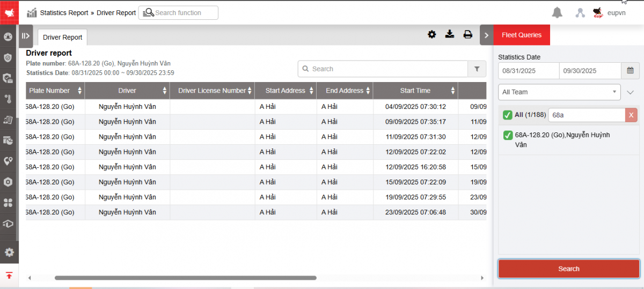Clear the 68a vehicle filter text

click(631, 115)
